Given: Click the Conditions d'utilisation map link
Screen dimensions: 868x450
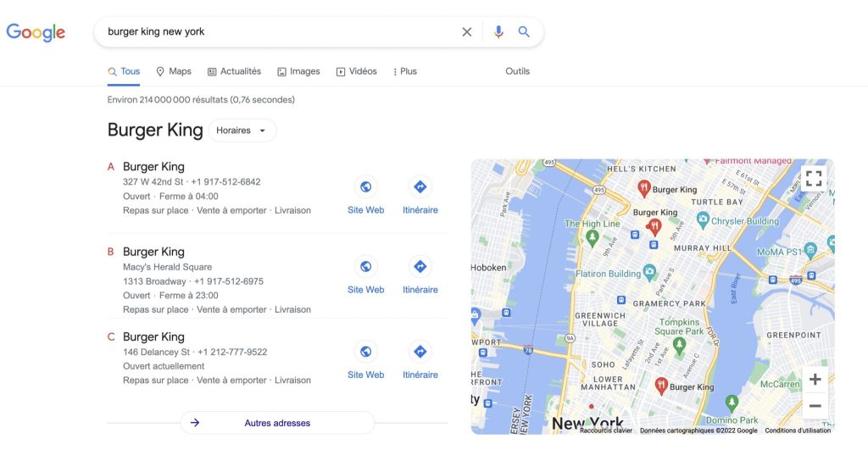Looking at the screenshot, I should 798,431.
